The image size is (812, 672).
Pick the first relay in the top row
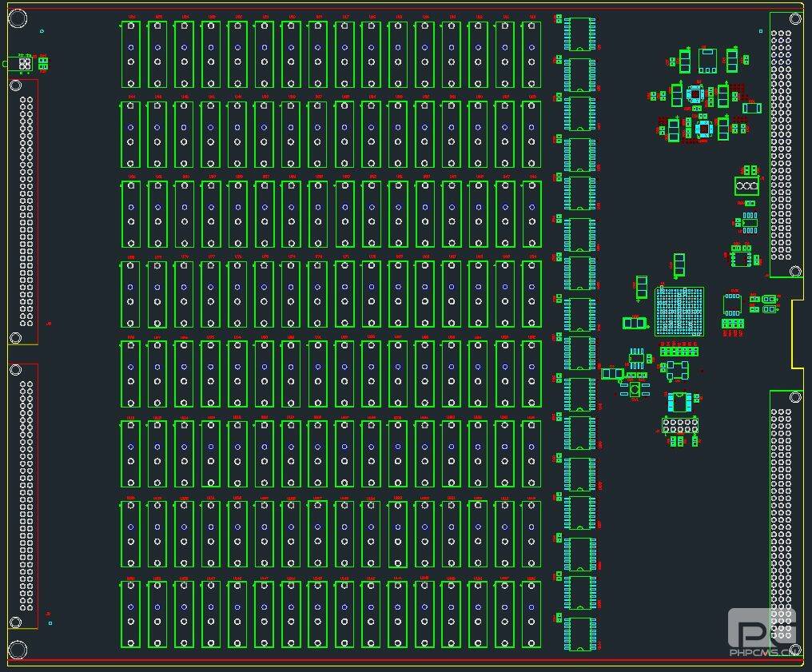pos(131,54)
